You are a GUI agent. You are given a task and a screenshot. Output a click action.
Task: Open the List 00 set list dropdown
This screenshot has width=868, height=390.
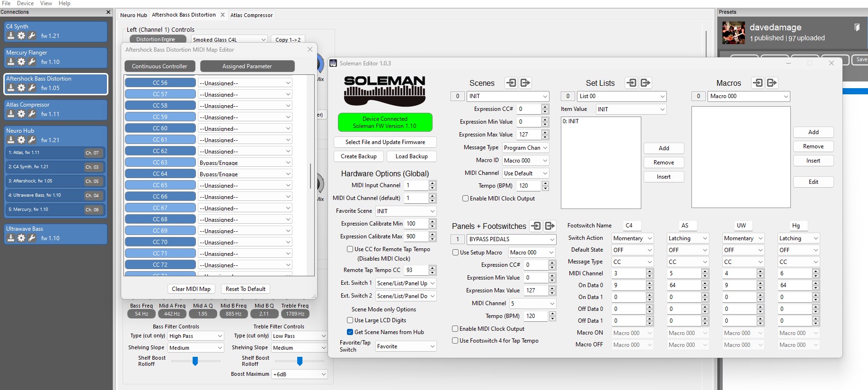pos(622,96)
